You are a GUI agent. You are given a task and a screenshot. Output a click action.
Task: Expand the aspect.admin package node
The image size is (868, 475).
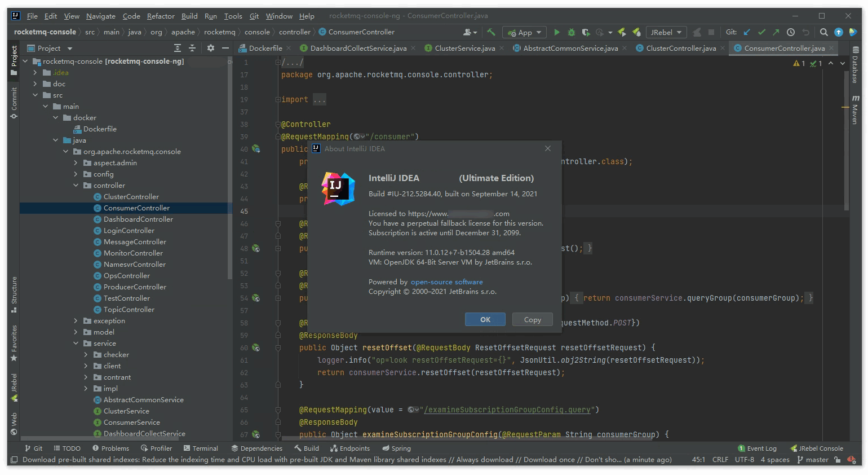point(76,163)
